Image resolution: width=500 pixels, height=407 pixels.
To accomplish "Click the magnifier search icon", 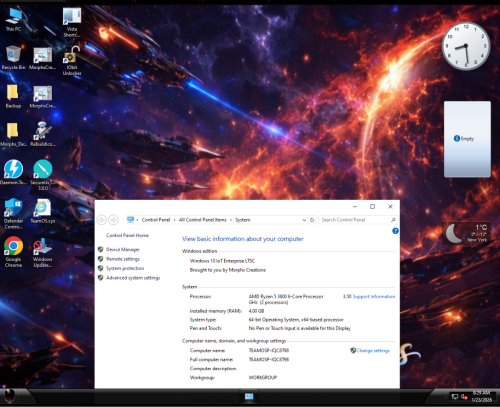I will (x=393, y=220).
